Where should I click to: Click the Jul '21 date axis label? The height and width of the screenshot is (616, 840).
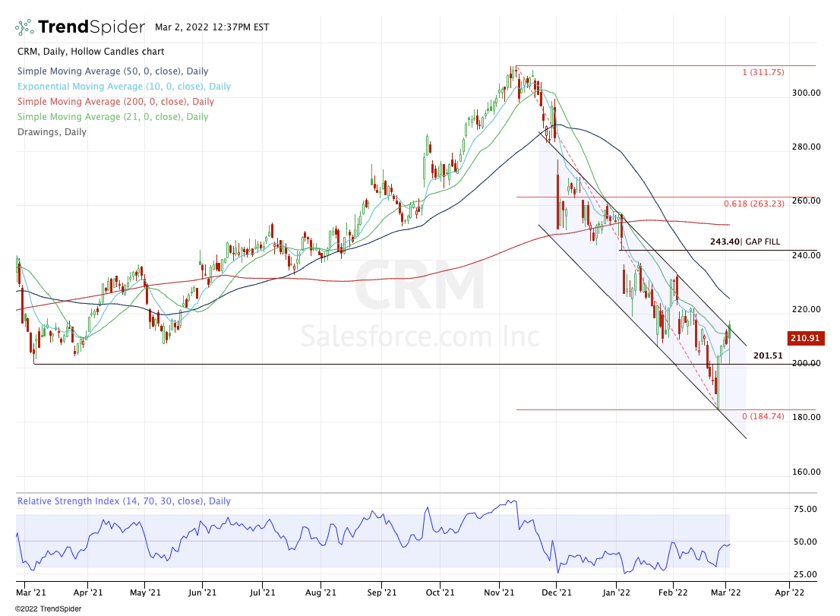(263, 592)
